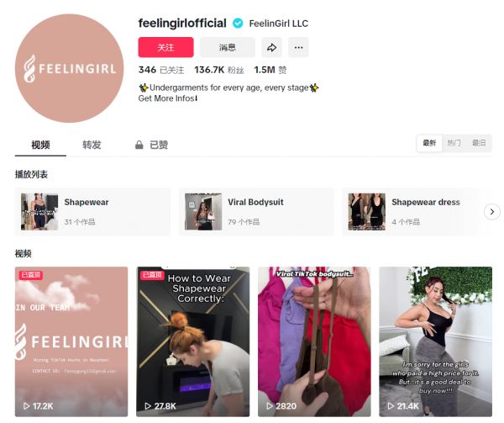Image resolution: width=504 pixels, height=423 pixels.
Task: Switch to the 视频 tab
Action: [x=40, y=145]
